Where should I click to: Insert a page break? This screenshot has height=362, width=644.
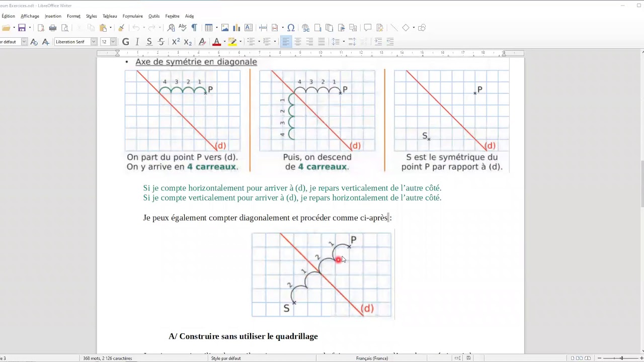coord(263,28)
